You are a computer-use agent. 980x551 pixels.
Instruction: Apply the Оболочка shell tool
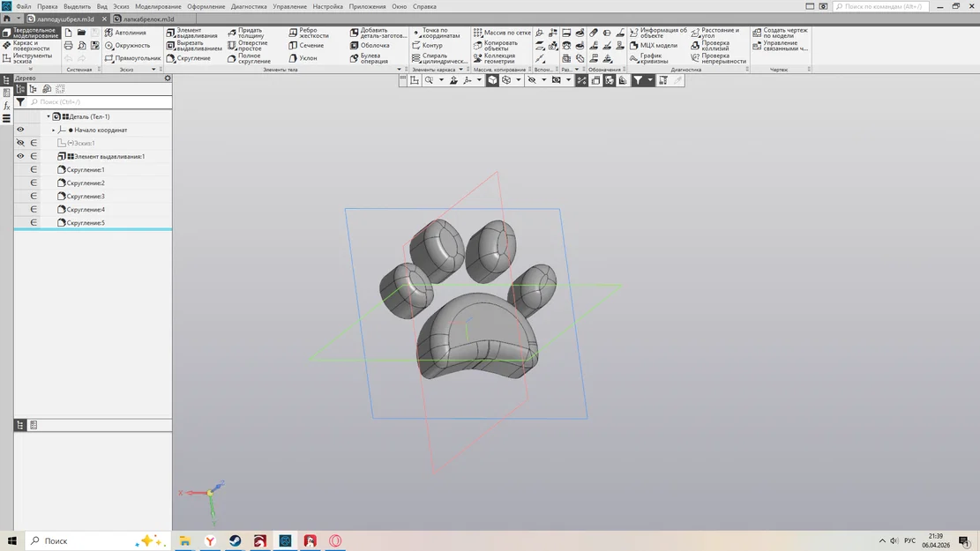pos(370,46)
